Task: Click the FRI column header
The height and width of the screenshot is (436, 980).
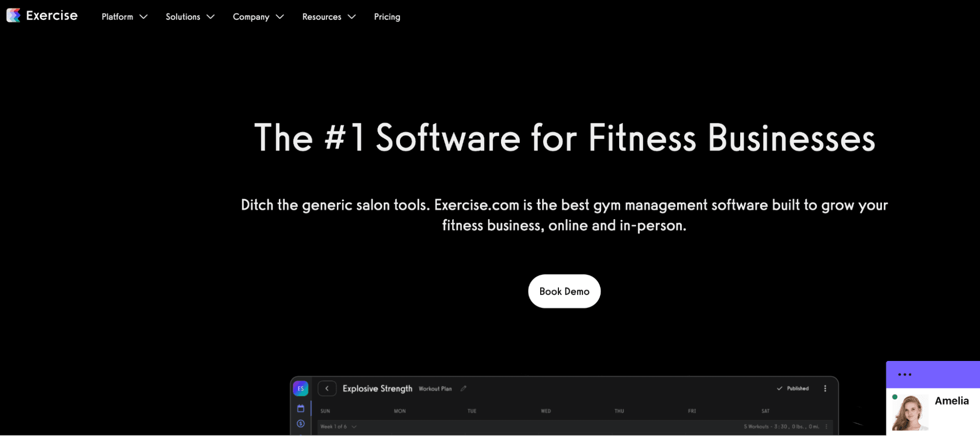Action: tap(692, 411)
